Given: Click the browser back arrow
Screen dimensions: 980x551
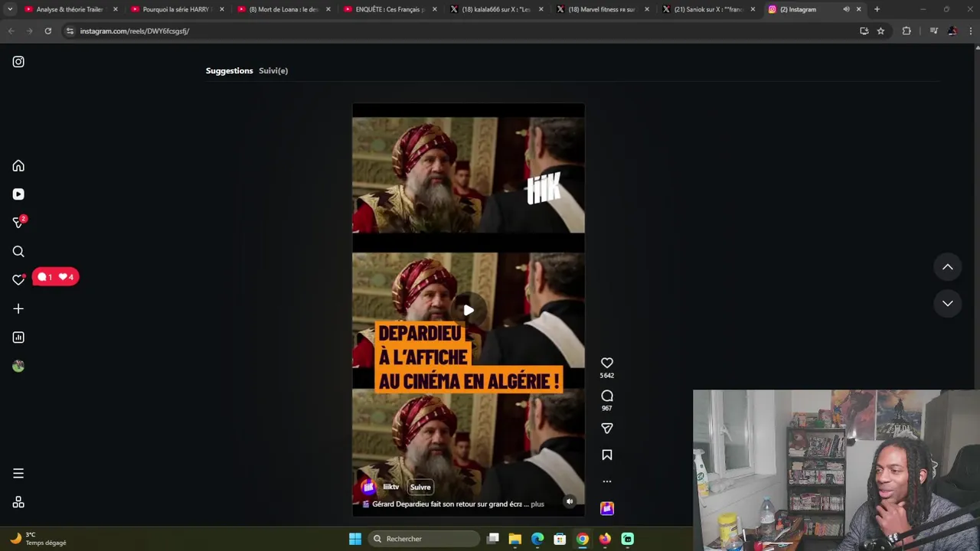Looking at the screenshot, I should 11,31.
